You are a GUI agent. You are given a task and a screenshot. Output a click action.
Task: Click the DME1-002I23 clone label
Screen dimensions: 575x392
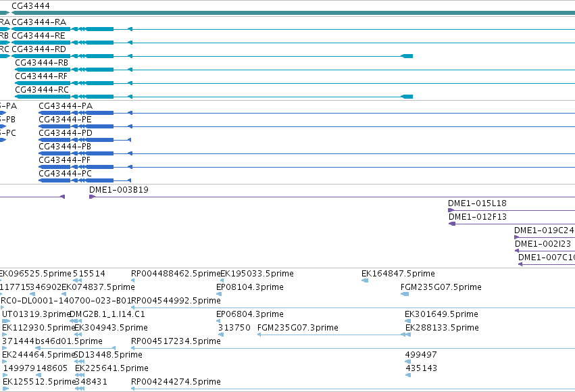(x=543, y=244)
